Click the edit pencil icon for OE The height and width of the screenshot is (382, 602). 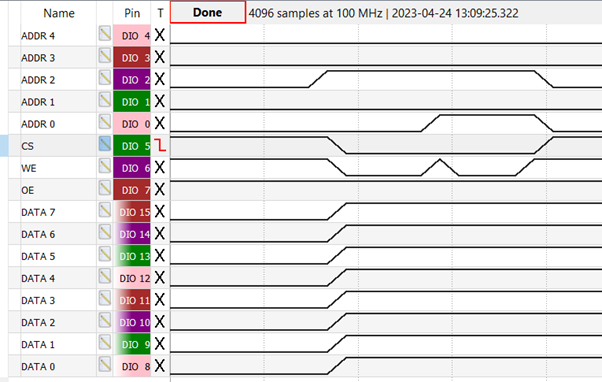coord(104,188)
